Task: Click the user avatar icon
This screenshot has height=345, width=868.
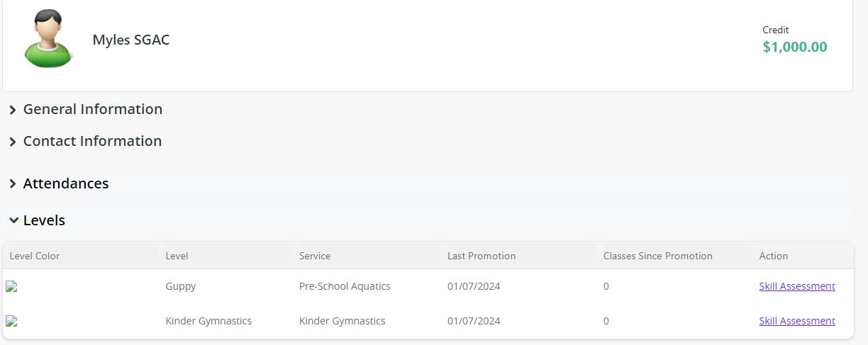Action: point(48,40)
